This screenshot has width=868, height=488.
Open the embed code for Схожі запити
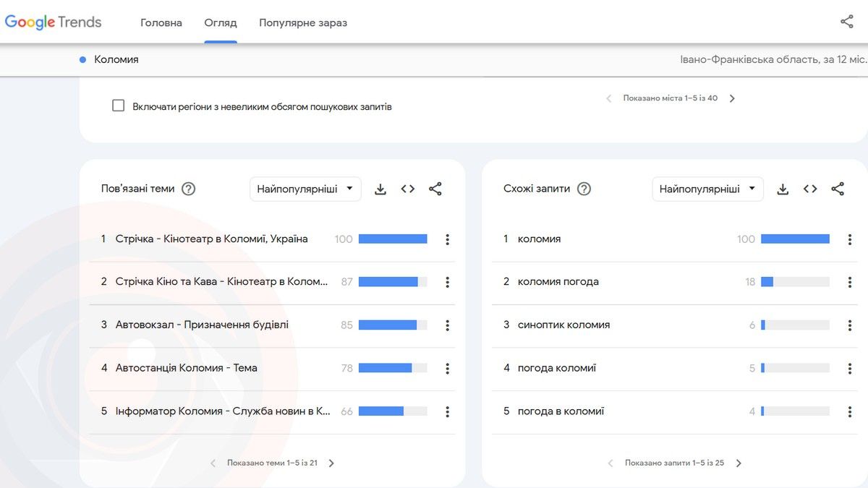809,188
